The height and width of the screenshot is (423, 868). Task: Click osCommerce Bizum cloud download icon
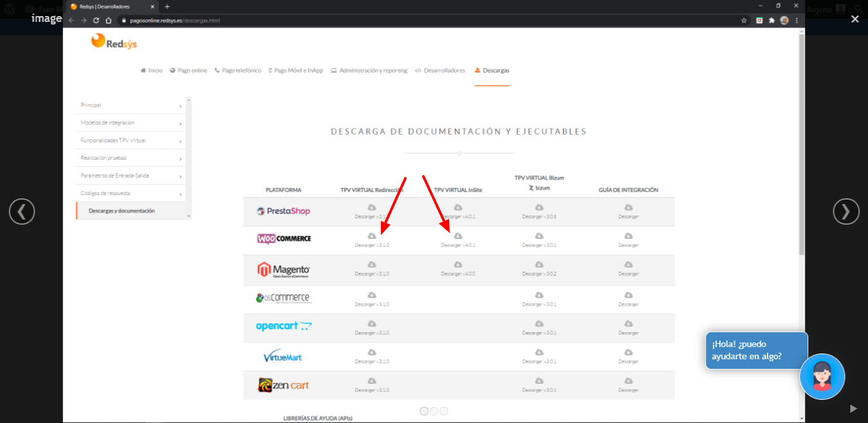click(539, 295)
